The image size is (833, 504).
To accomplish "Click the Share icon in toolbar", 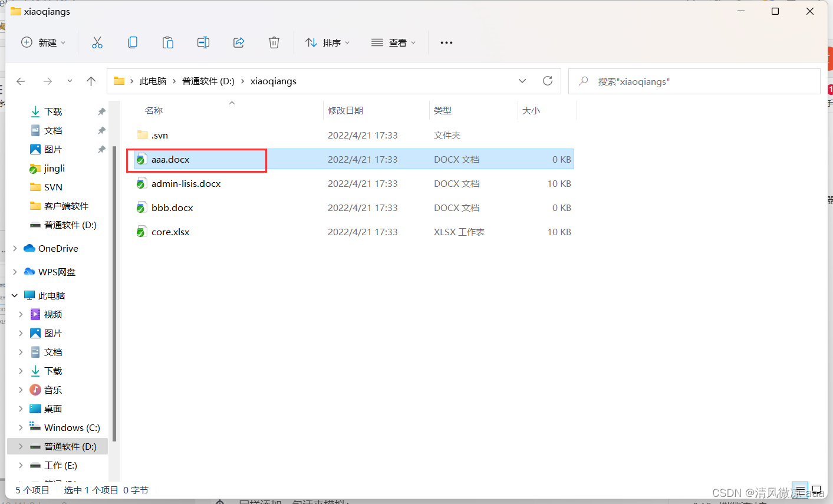I will [x=239, y=42].
